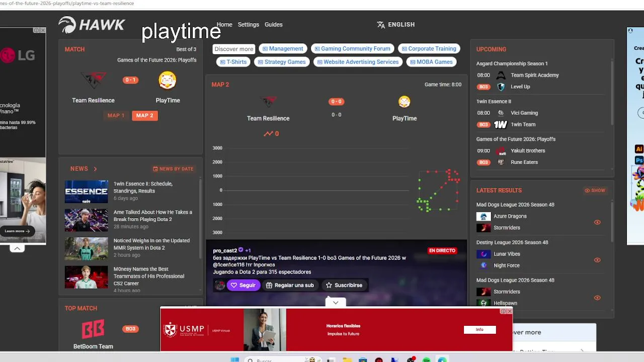644x362 pixels.
Task: Open the 1win Essence II news thumbnail
Action: pos(86,192)
